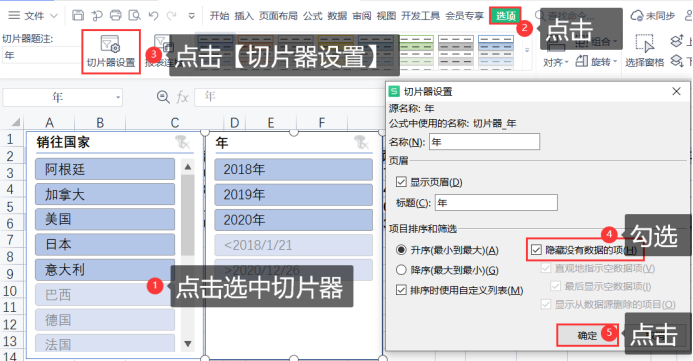Screen dimensions: 693x361
Task: Click the 标题(C) input field in dialog
Action: point(496,202)
